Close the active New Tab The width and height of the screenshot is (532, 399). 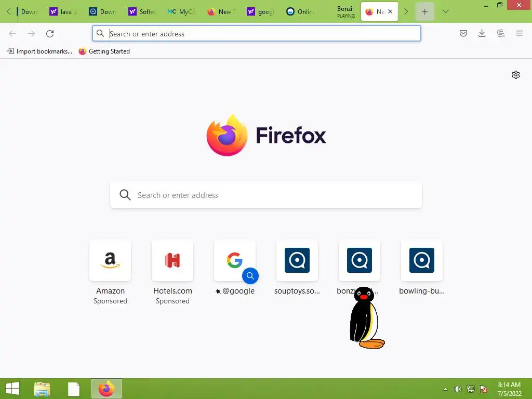click(x=390, y=11)
